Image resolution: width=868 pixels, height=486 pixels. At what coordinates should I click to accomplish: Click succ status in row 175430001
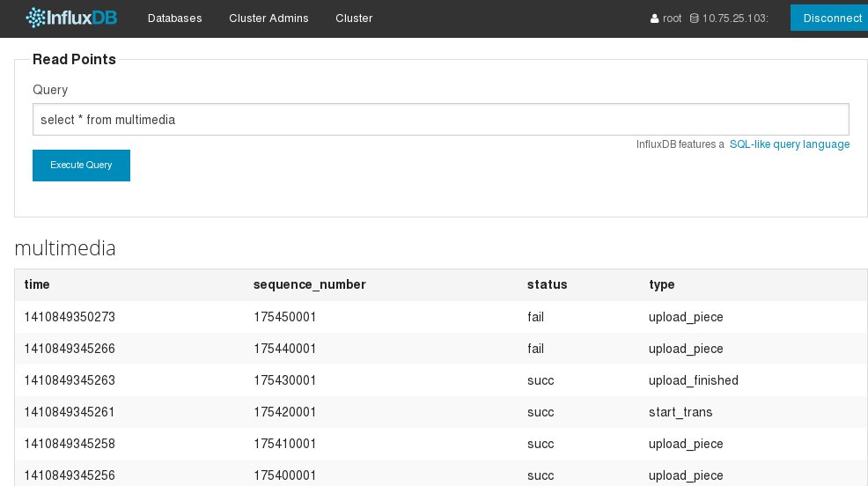tap(541, 380)
